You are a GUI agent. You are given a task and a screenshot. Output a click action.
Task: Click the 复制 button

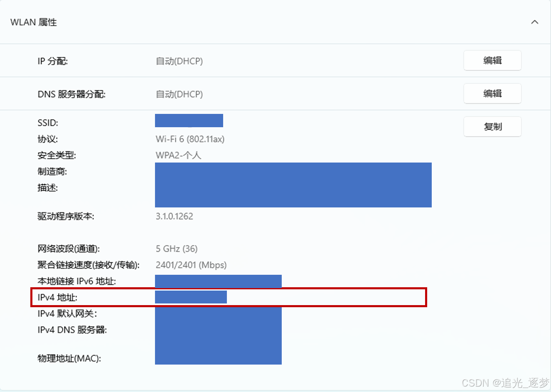tap(492, 127)
